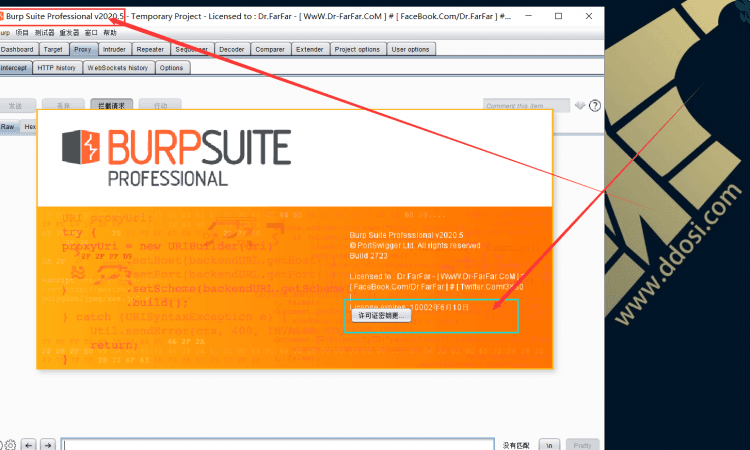The width and height of the screenshot is (750, 450).
Task: Close the Burp Suite window
Action: pyautogui.click(x=589, y=16)
